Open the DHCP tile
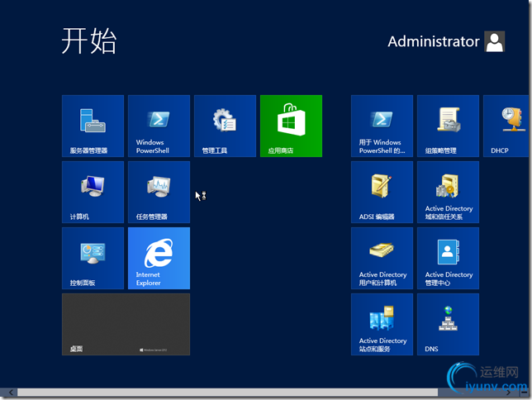532x400 pixels. (x=506, y=126)
